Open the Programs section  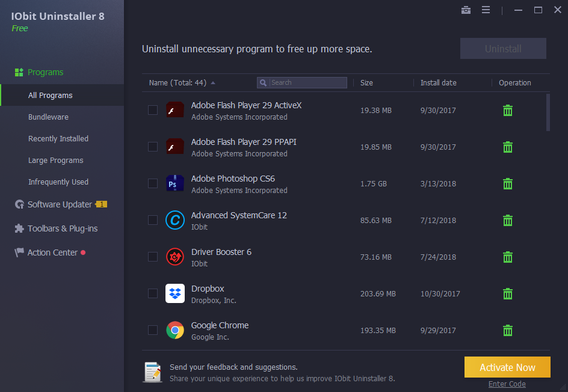45,72
